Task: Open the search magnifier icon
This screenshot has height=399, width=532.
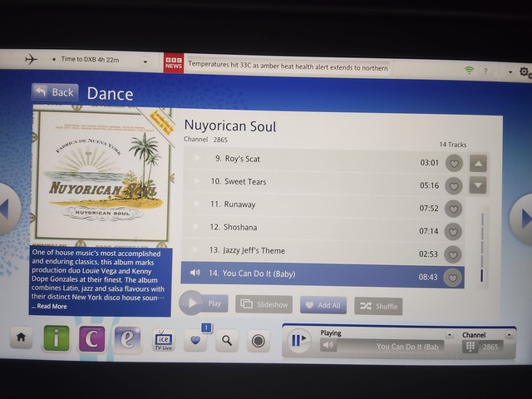Action: coord(227,340)
